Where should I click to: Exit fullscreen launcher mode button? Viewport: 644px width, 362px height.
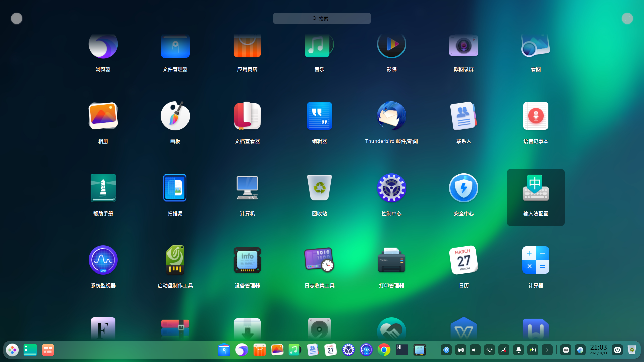[x=627, y=18]
